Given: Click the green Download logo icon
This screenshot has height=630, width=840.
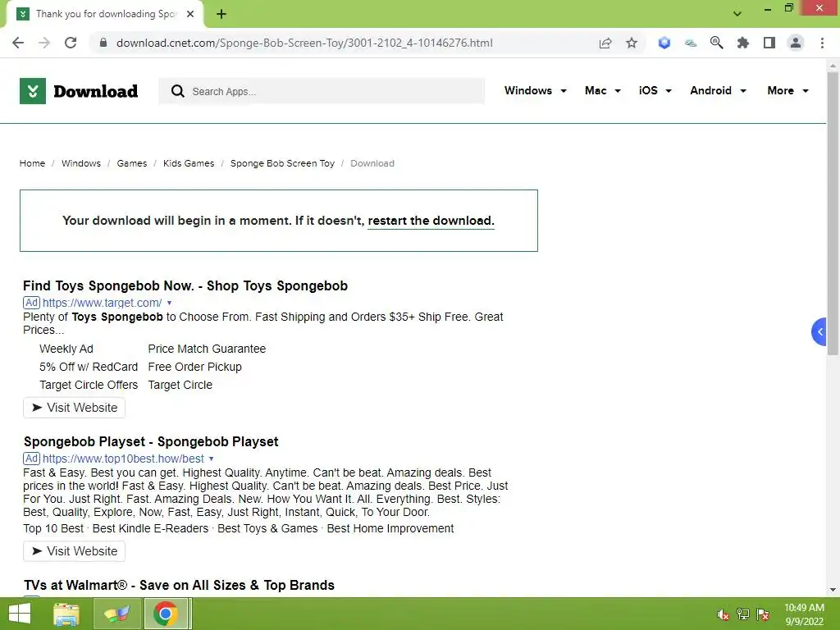Looking at the screenshot, I should tap(33, 91).
